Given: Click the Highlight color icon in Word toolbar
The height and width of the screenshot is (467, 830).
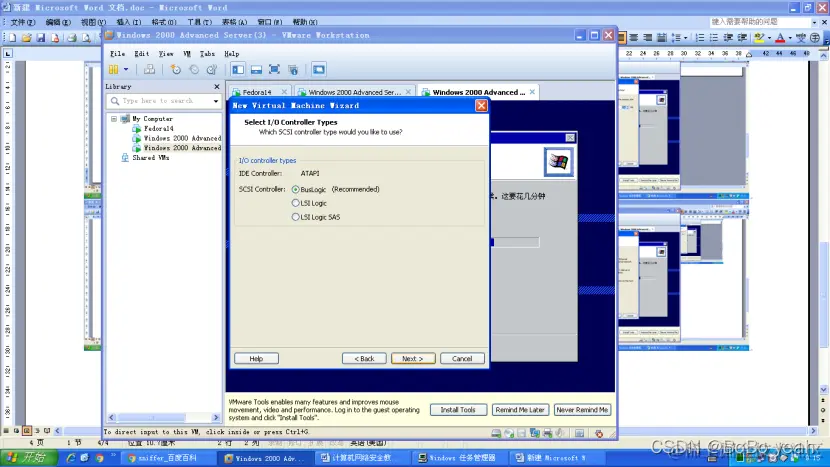Looking at the screenshot, I should [759, 38].
